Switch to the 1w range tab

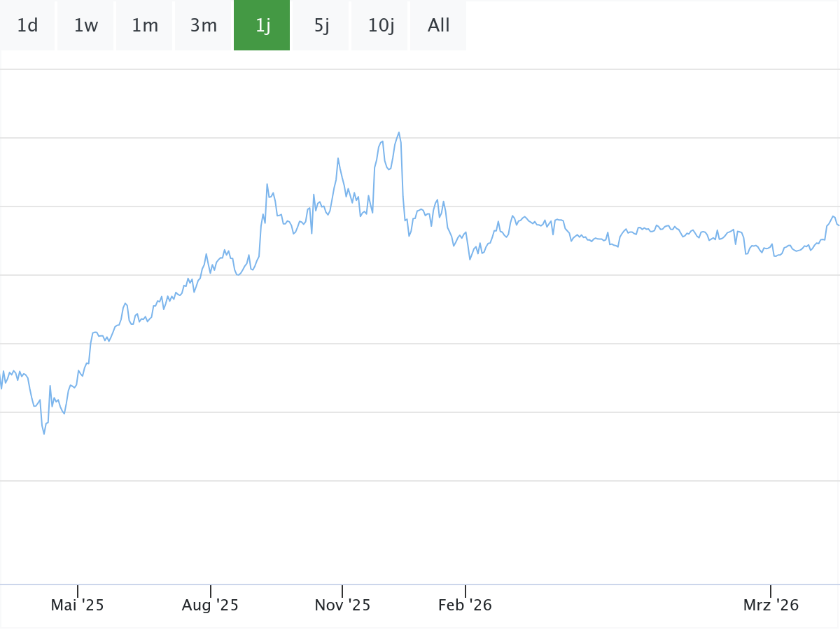(x=85, y=26)
